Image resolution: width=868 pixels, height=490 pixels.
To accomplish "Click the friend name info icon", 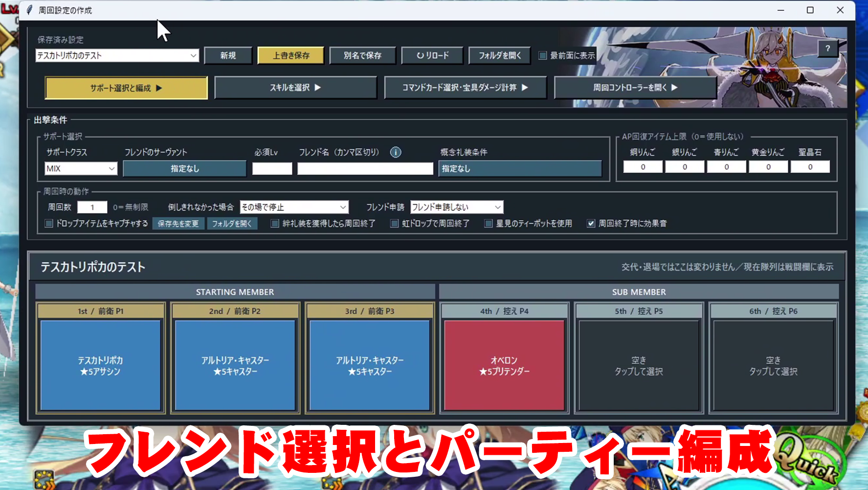I will point(396,152).
